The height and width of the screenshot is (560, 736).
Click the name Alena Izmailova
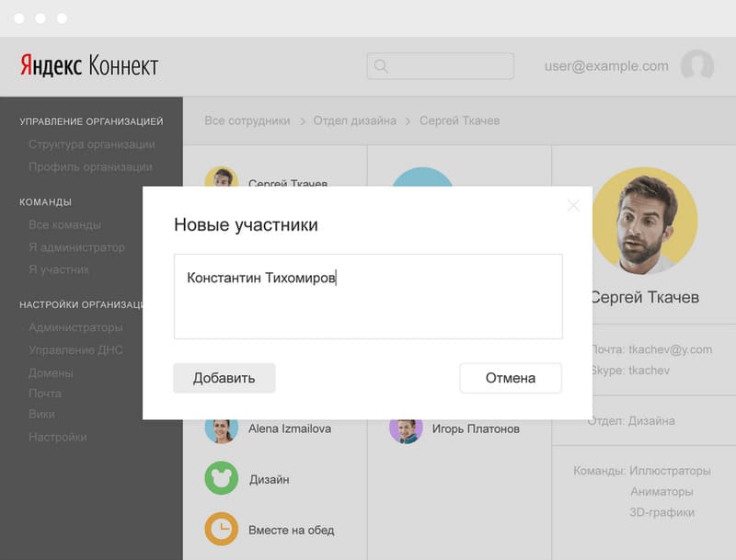290,429
